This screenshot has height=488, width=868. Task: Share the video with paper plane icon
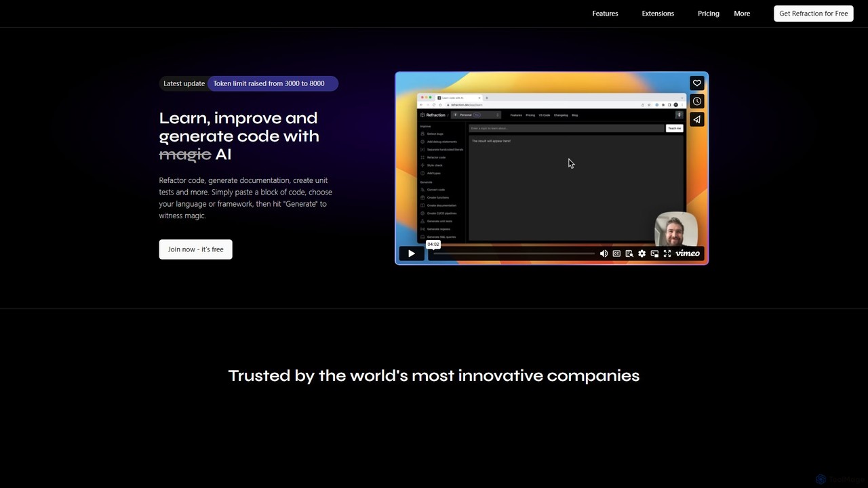697,119
